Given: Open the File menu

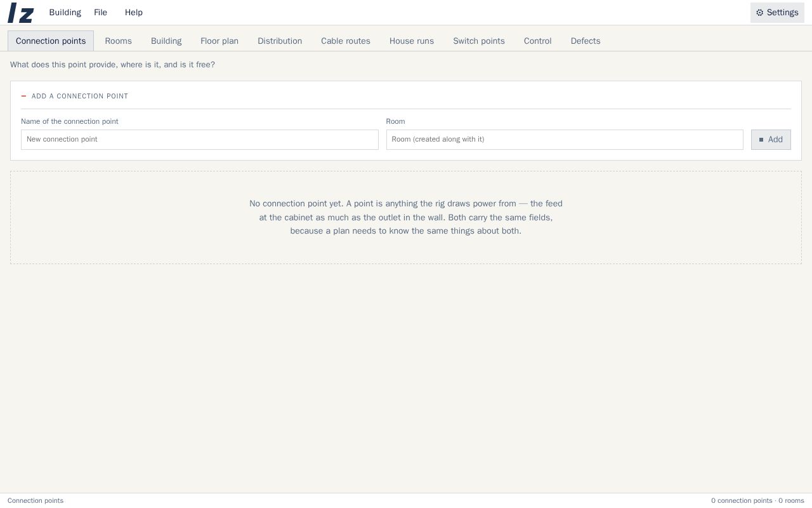Looking at the screenshot, I should click(x=100, y=13).
